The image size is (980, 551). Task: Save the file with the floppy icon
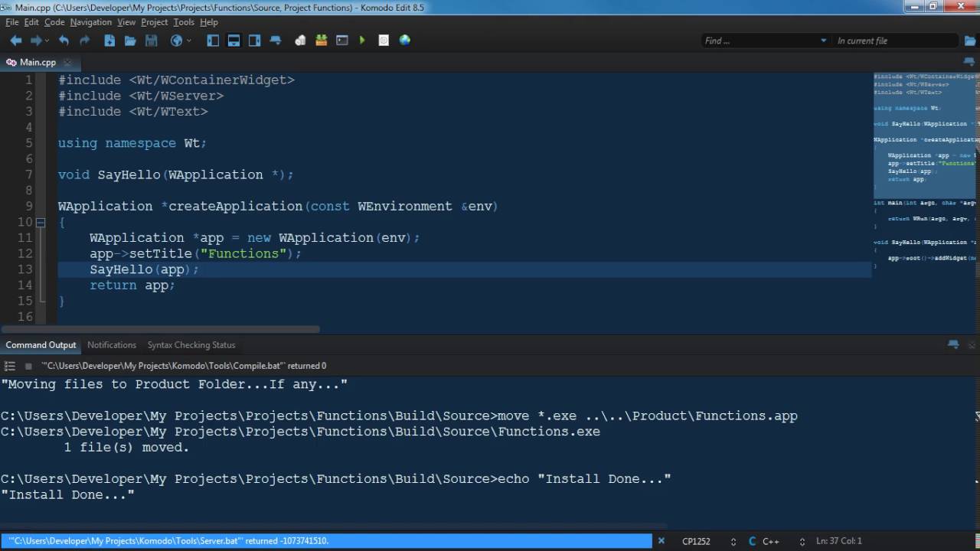click(151, 41)
